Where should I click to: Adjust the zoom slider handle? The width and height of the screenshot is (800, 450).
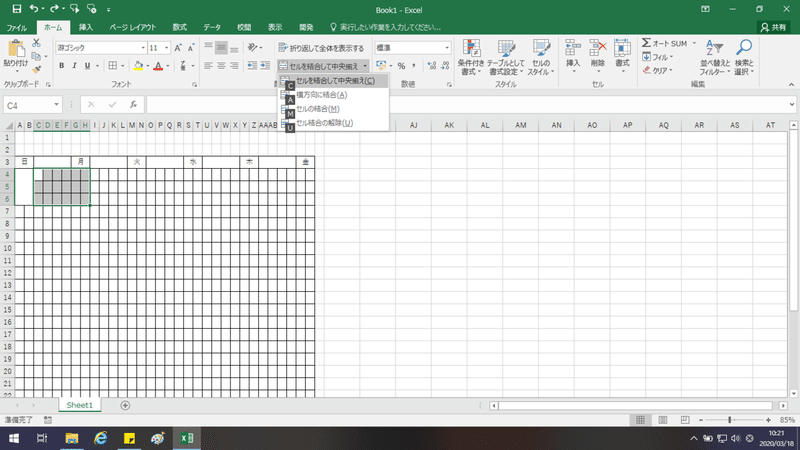pyautogui.click(x=730, y=420)
